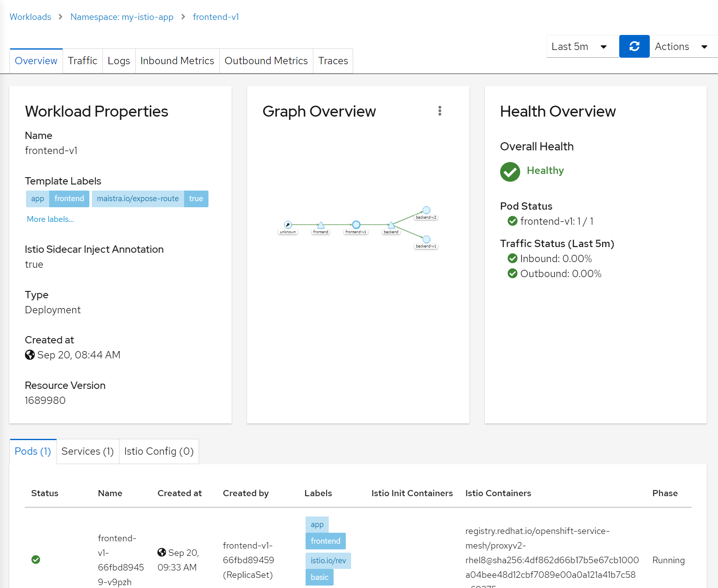The image size is (718, 588).
Task: Click the pod row green status icon
Action: [x=36, y=560]
